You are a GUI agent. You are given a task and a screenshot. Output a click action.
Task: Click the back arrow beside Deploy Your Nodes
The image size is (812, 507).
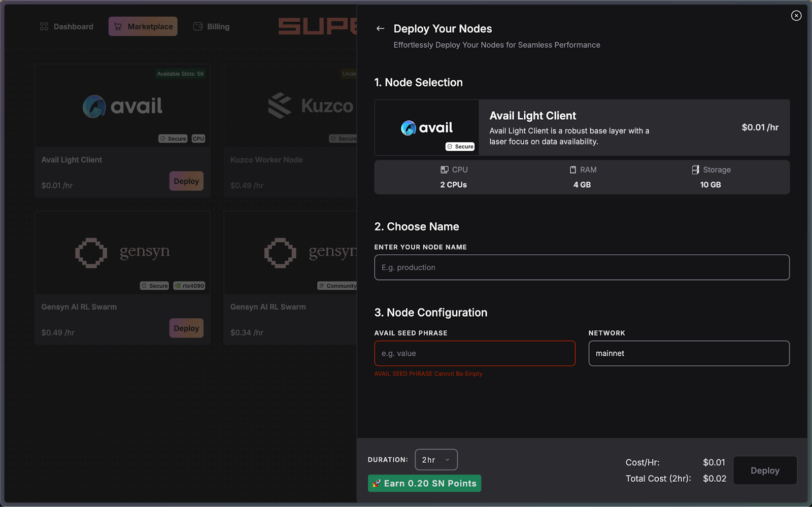coord(380,28)
